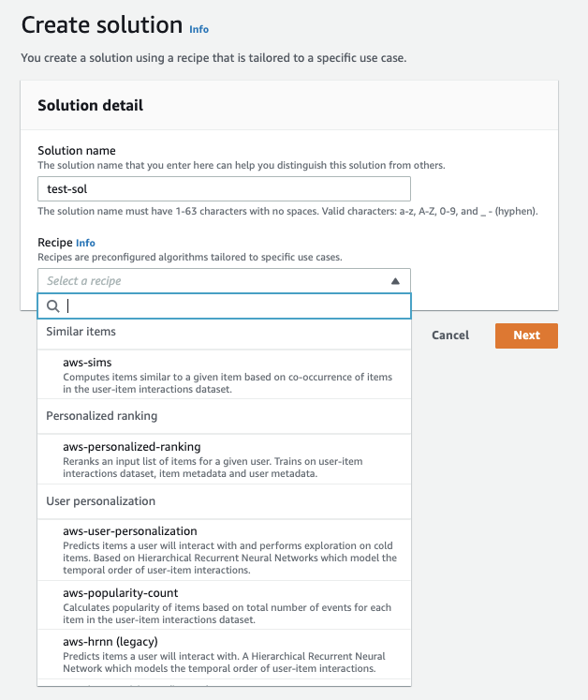The image size is (588, 700).
Task: Click the 'Solution detail' panel heading
Action: coord(90,106)
